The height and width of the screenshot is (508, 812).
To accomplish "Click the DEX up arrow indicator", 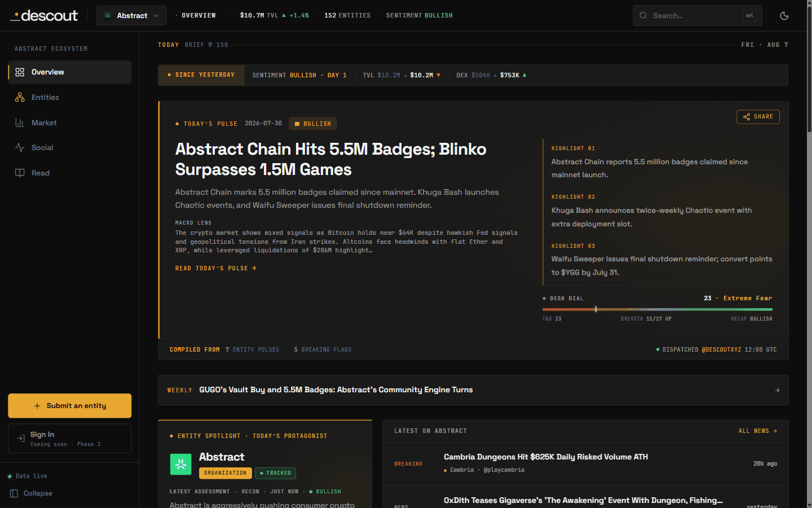I will pos(524,75).
